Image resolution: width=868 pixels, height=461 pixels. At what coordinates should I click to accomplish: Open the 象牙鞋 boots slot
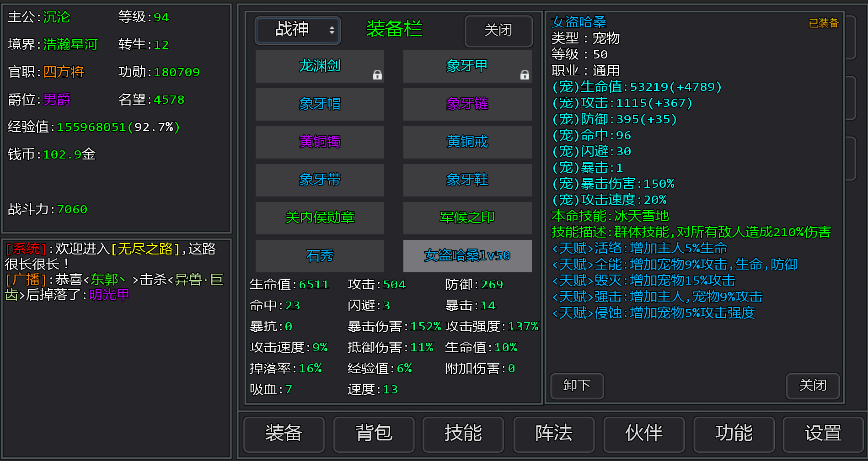467,180
